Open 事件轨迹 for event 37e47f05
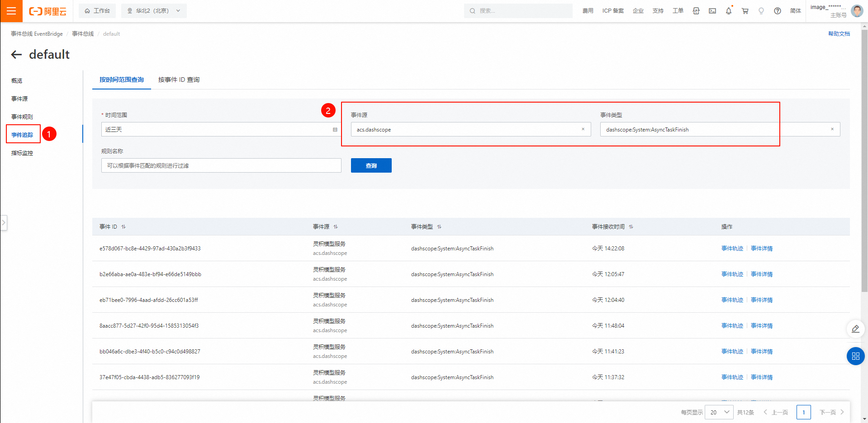Viewport: 868px width, 423px height. pos(732,377)
